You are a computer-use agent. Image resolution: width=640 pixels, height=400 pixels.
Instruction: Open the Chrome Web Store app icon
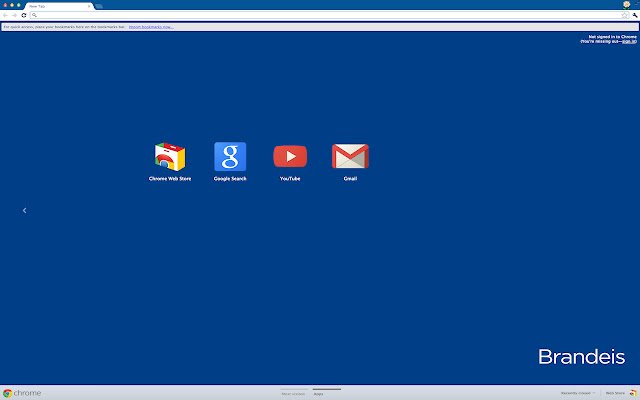click(x=170, y=156)
